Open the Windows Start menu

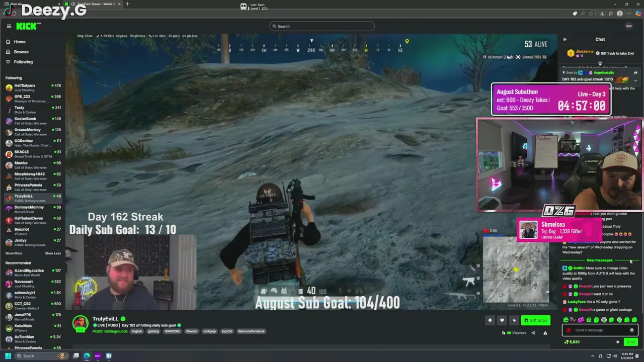pos(8,356)
